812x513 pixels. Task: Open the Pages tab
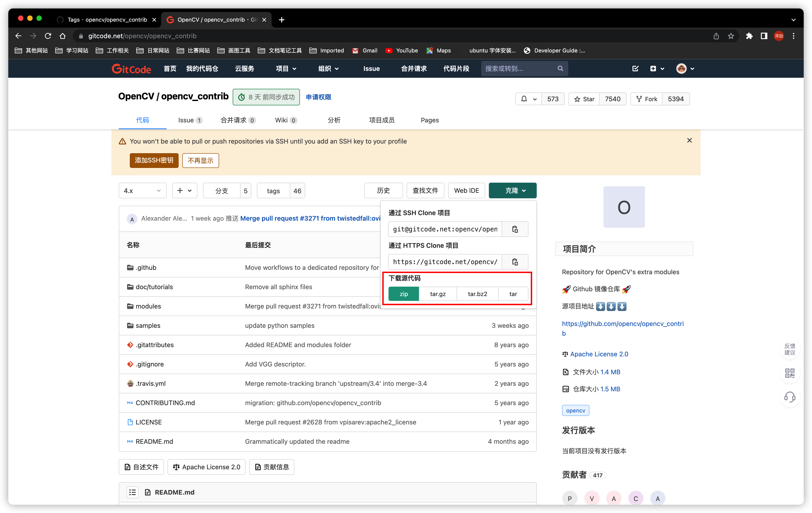[x=430, y=120]
